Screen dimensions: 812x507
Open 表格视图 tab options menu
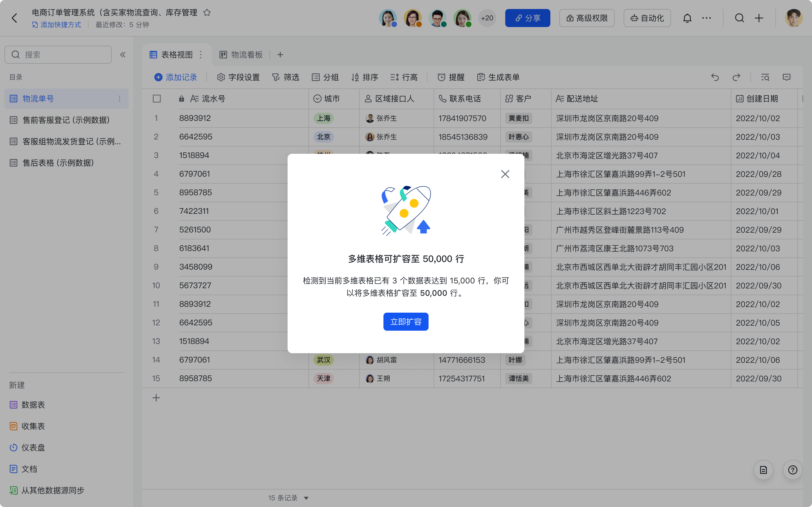click(x=201, y=55)
